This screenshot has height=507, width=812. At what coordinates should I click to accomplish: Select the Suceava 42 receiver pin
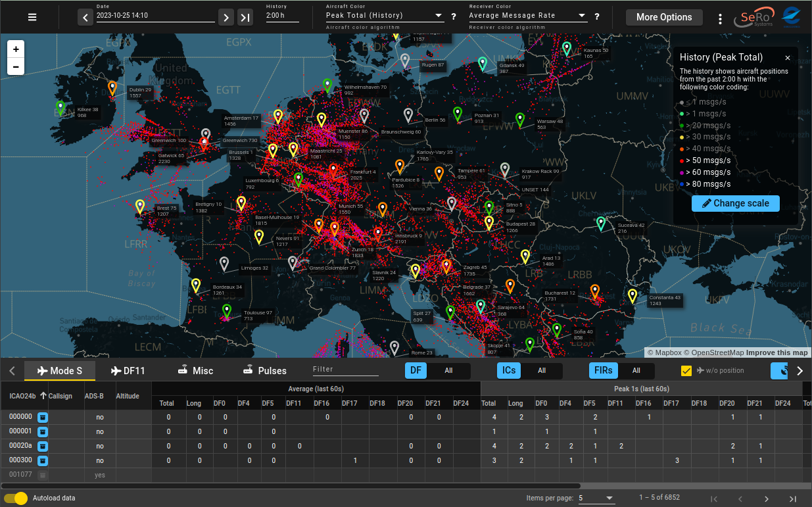[601, 224]
